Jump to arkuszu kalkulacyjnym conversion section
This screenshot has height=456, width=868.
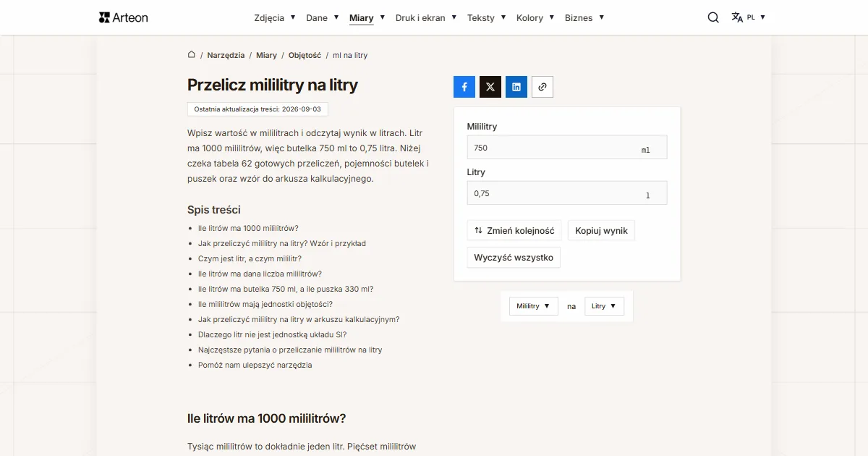tap(299, 319)
